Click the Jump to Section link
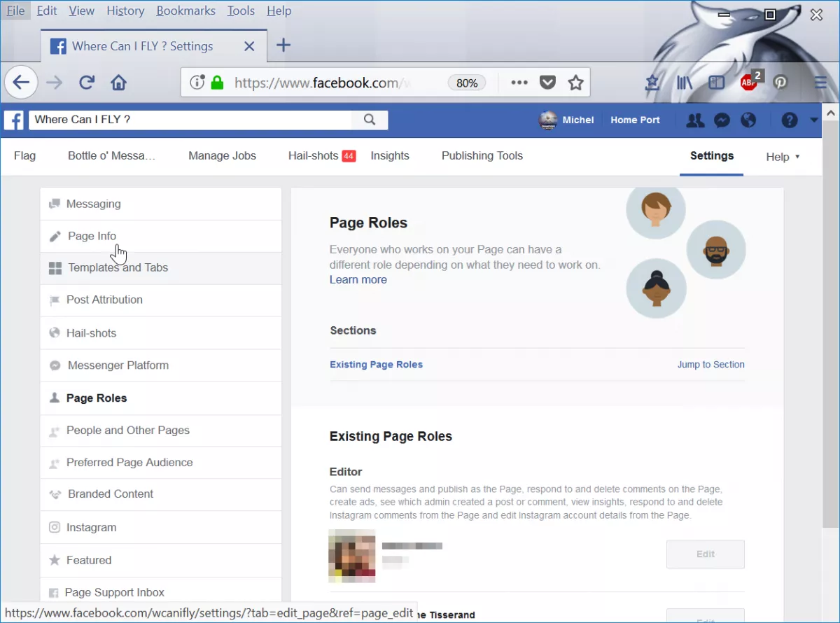 click(x=710, y=364)
